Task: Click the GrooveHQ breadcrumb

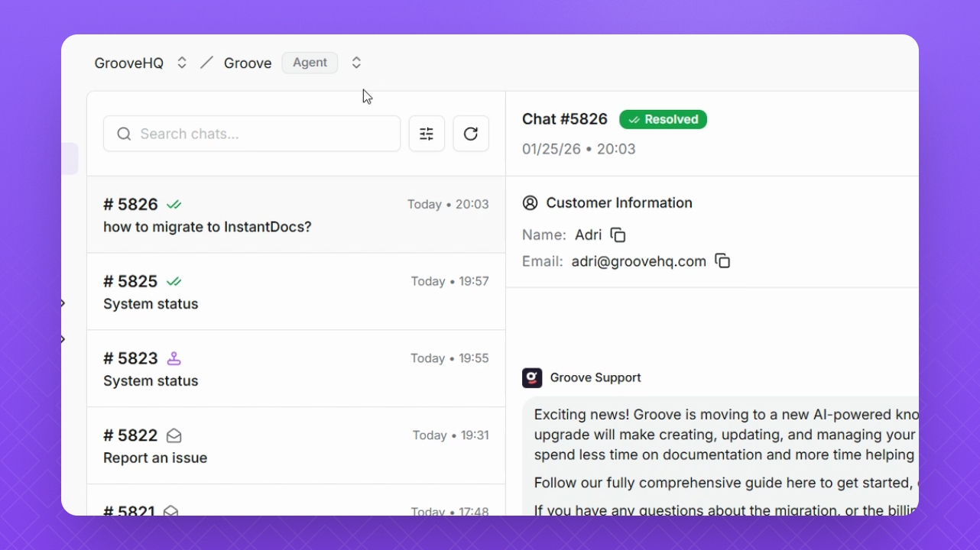Action: pos(129,63)
